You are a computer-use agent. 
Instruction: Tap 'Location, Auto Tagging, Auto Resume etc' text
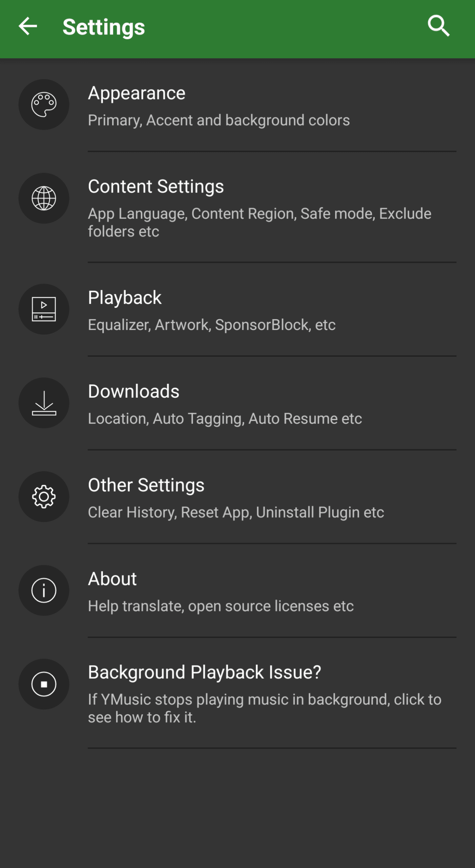coord(225,419)
